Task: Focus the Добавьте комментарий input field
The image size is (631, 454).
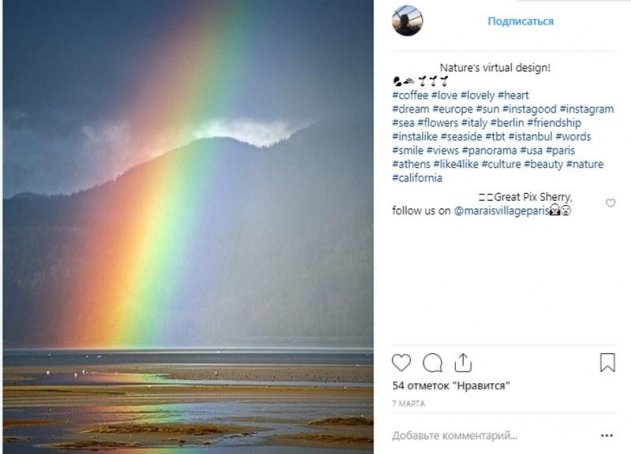Action: tap(495, 435)
